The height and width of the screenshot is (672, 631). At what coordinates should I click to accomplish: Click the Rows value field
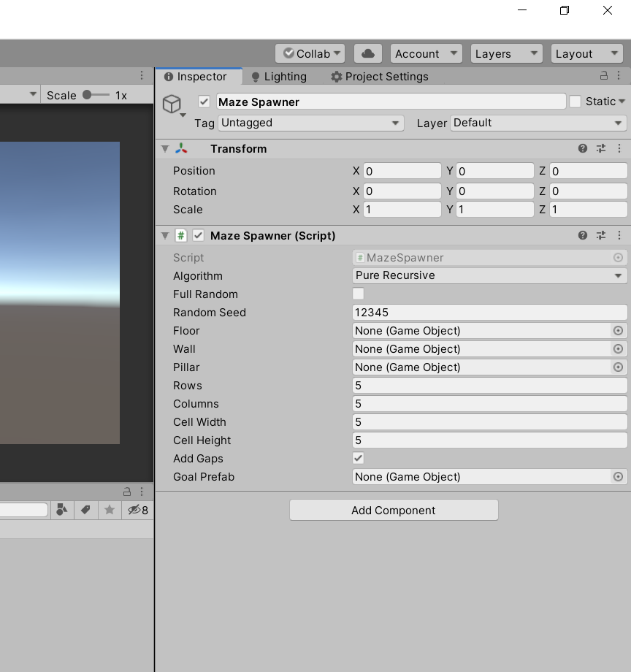tap(489, 385)
